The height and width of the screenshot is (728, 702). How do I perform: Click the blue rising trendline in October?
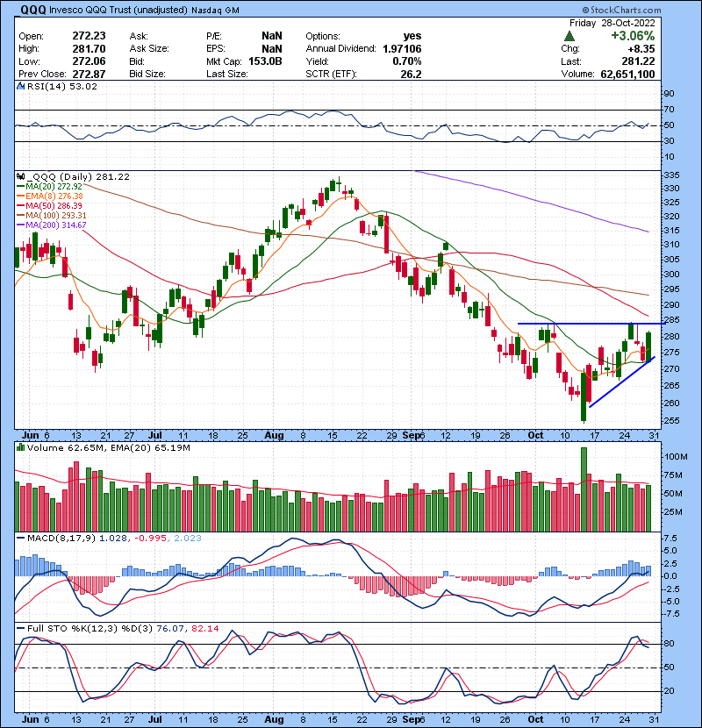pos(622,382)
